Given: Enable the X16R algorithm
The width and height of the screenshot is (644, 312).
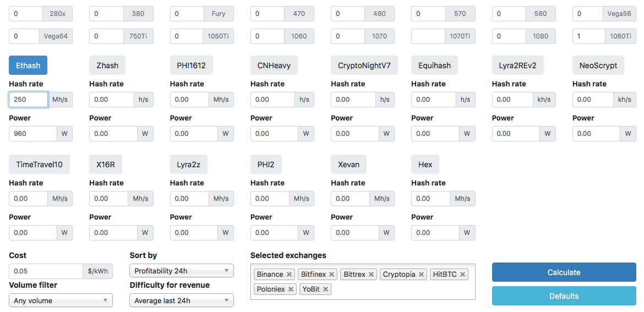Looking at the screenshot, I should click(x=106, y=165).
